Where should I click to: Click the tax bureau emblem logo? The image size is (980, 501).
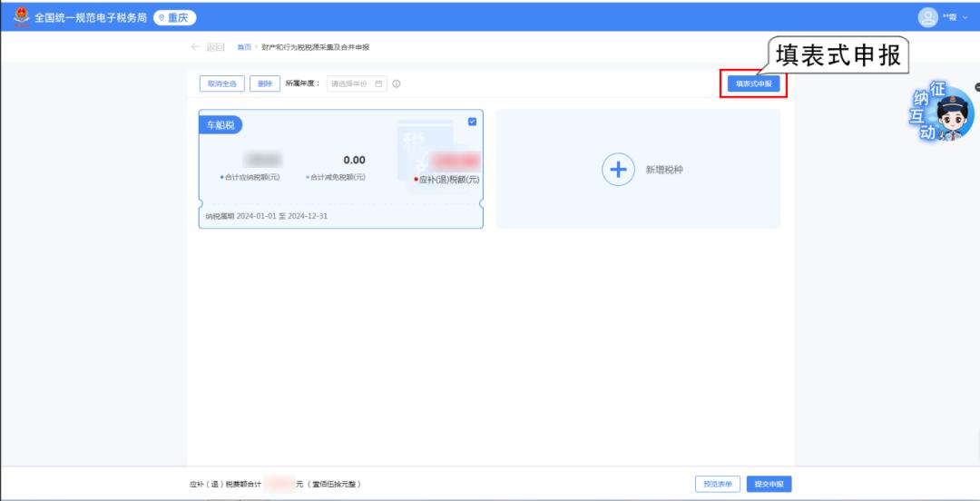pyautogui.click(x=21, y=17)
